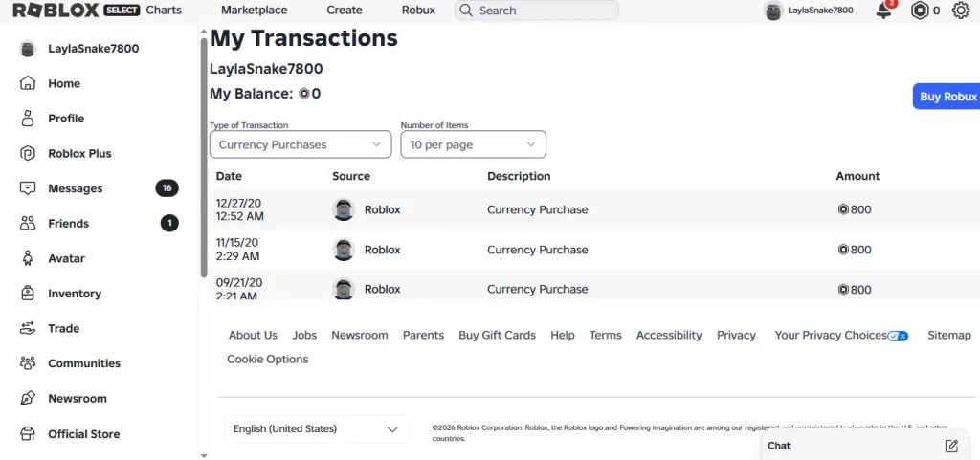
Task: Click the 800 amount in 09/21/20 row
Action: click(x=855, y=290)
